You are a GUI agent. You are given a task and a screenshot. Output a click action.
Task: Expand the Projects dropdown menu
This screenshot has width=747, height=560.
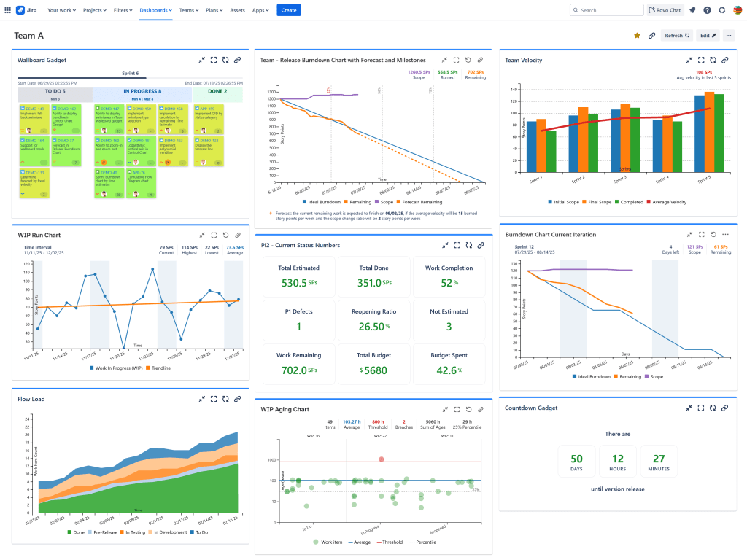(x=94, y=10)
